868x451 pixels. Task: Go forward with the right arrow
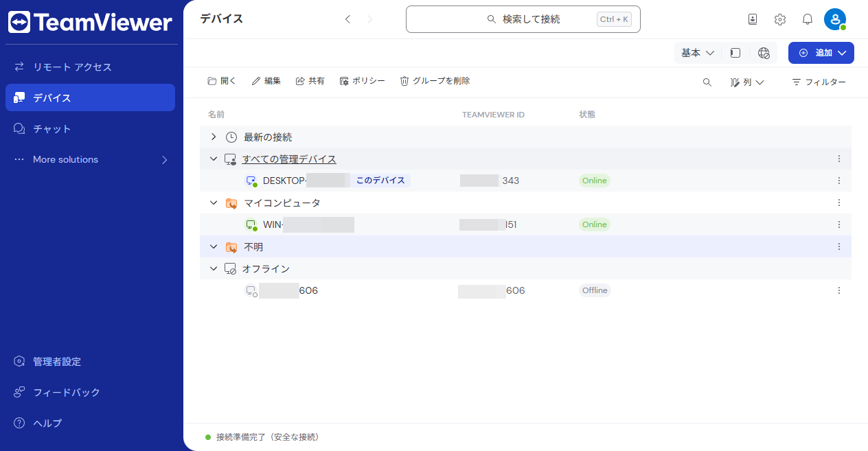(370, 19)
